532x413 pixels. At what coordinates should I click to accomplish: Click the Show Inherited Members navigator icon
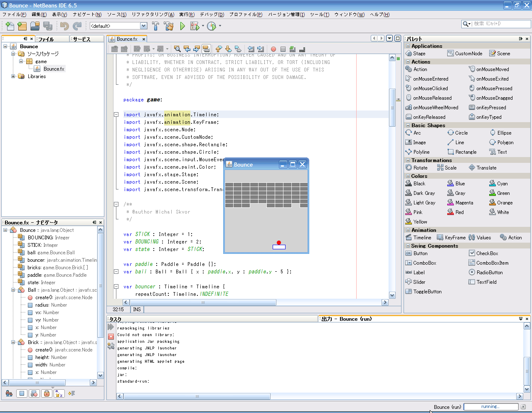point(9,393)
